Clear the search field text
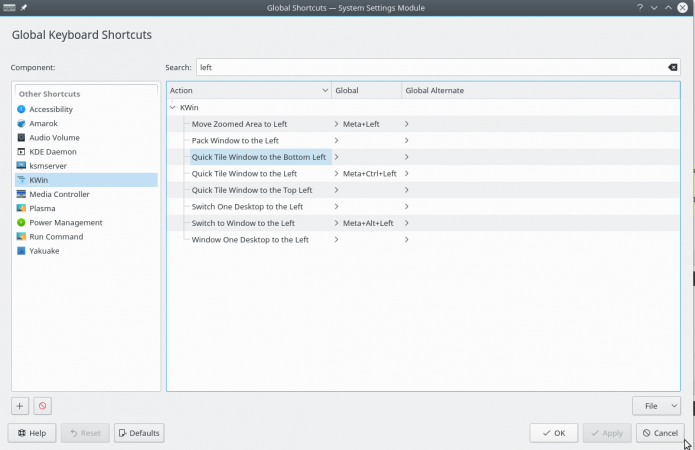The height and width of the screenshot is (450, 695). (672, 67)
